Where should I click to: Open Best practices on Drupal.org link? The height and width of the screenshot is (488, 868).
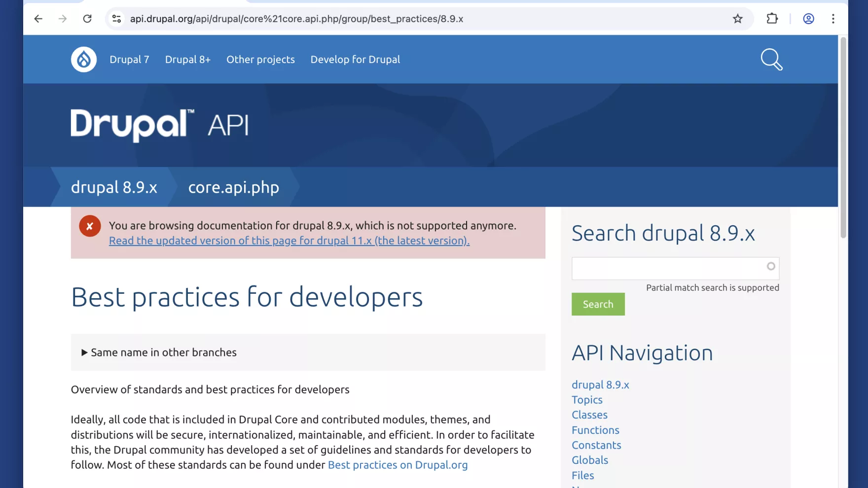coord(398,465)
